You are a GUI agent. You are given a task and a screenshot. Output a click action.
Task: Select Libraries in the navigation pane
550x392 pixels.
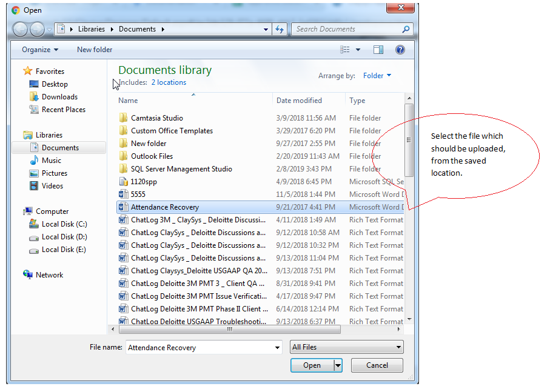pyautogui.click(x=42, y=135)
